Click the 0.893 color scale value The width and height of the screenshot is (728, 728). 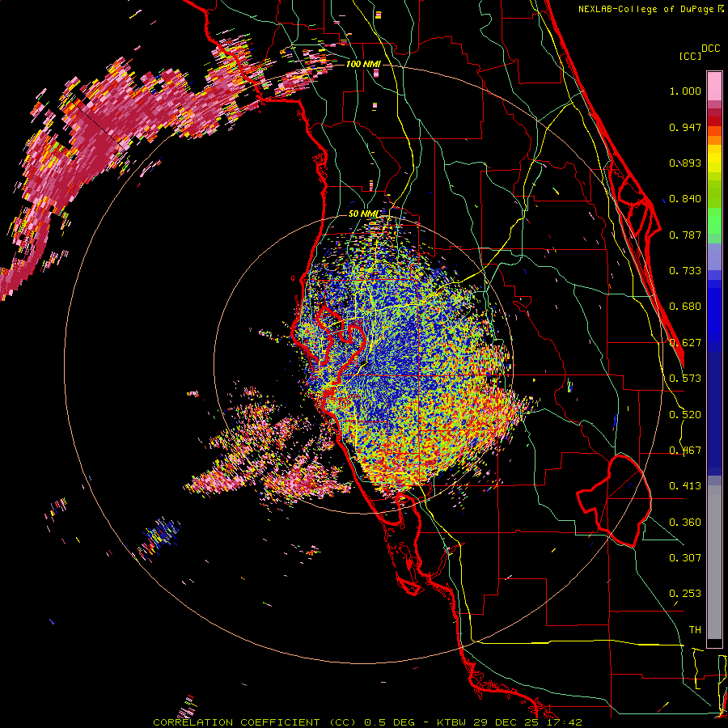(685, 163)
